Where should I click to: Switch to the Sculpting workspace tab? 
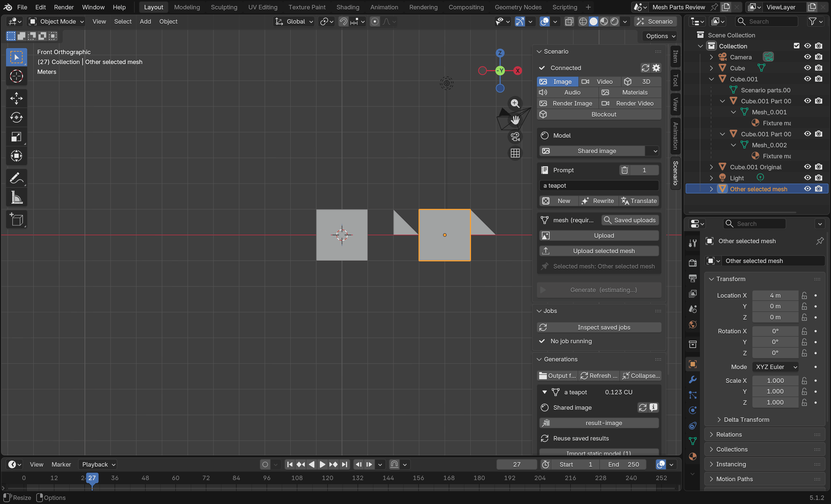click(224, 7)
